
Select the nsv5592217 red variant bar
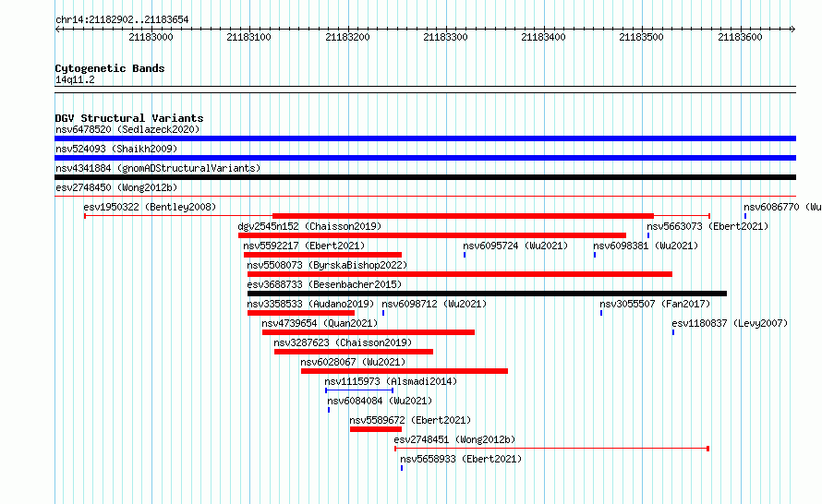tap(322, 255)
